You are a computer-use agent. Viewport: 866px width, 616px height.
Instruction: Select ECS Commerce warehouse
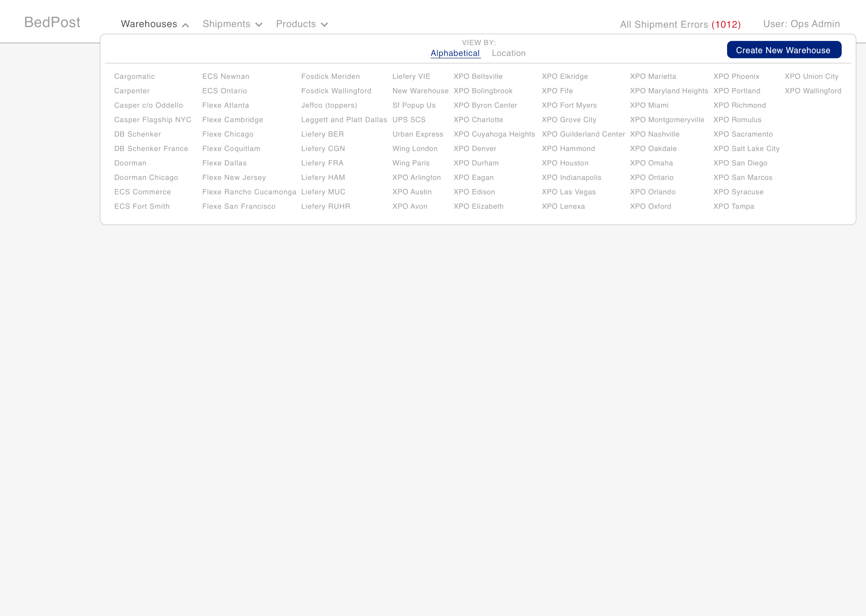(143, 192)
